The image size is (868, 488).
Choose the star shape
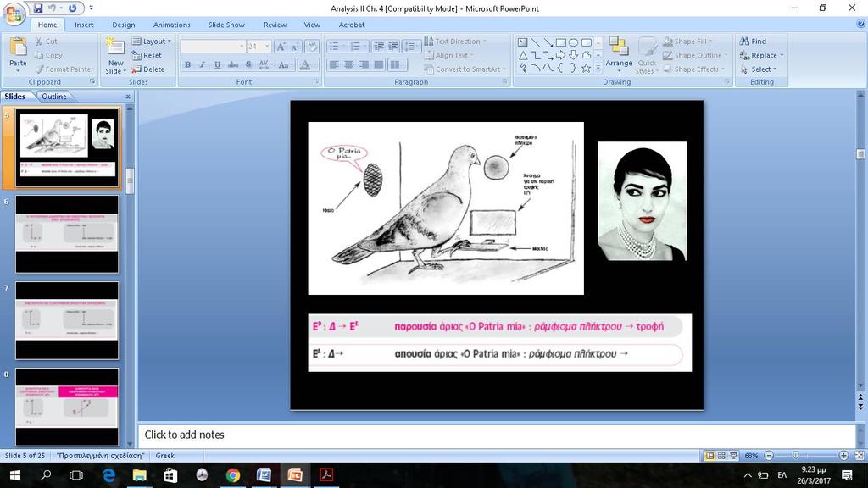point(586,68)
